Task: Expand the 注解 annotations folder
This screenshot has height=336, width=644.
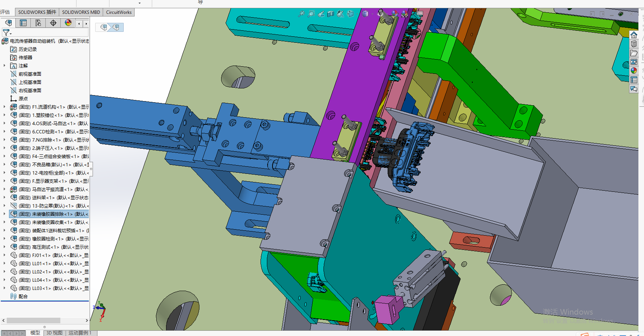Action: pyautogui.click(x=4, y=66)
